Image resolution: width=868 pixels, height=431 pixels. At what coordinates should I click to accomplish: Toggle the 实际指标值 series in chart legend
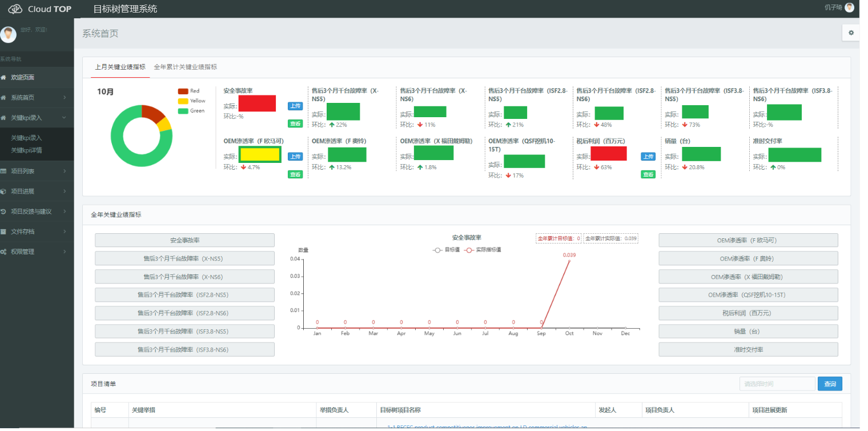[483, 250]
